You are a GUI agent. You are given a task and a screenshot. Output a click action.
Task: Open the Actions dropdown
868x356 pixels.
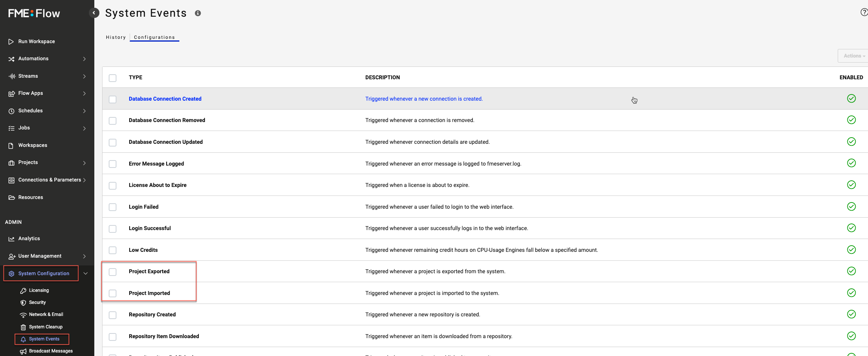(x=854, y=56)
